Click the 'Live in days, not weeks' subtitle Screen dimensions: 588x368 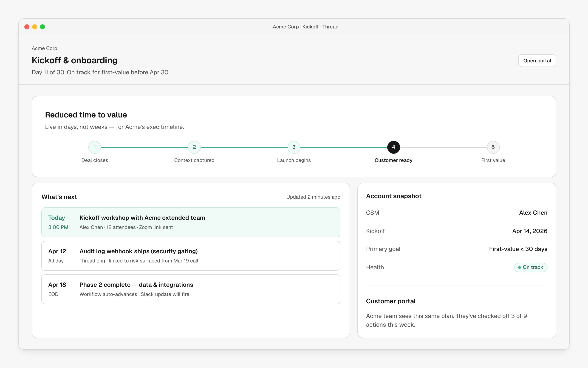[x=115, y=127]
